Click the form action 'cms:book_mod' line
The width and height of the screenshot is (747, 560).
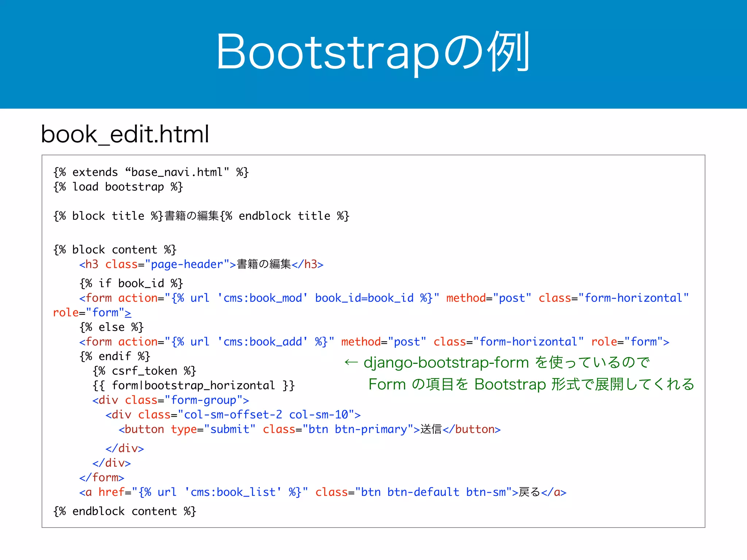tap(384, 298)
